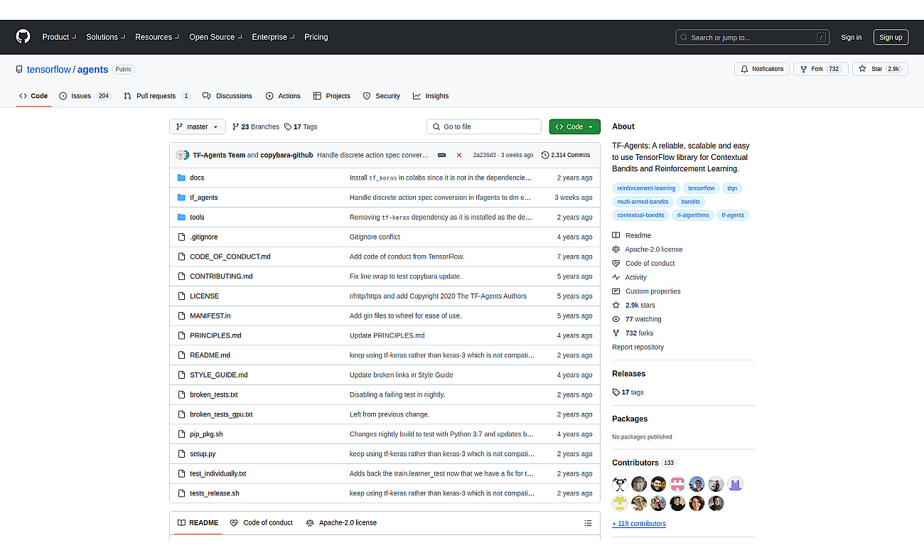Open the 23 Branches link
The height and width of the screenshot is (560, 924).
256,126
